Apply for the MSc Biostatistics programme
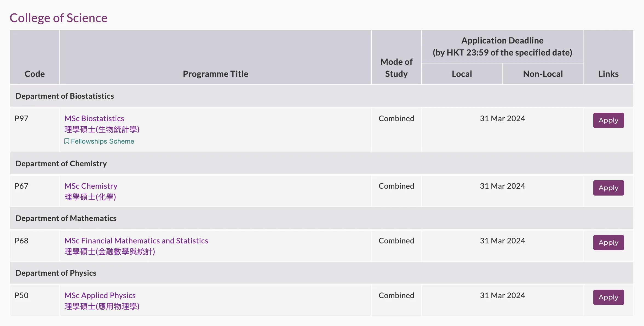 [608, 120]
